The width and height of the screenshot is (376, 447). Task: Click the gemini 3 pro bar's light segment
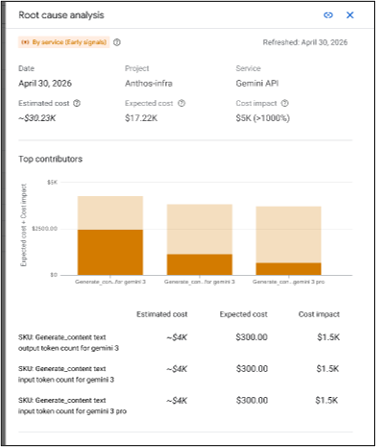coord(288,235)
